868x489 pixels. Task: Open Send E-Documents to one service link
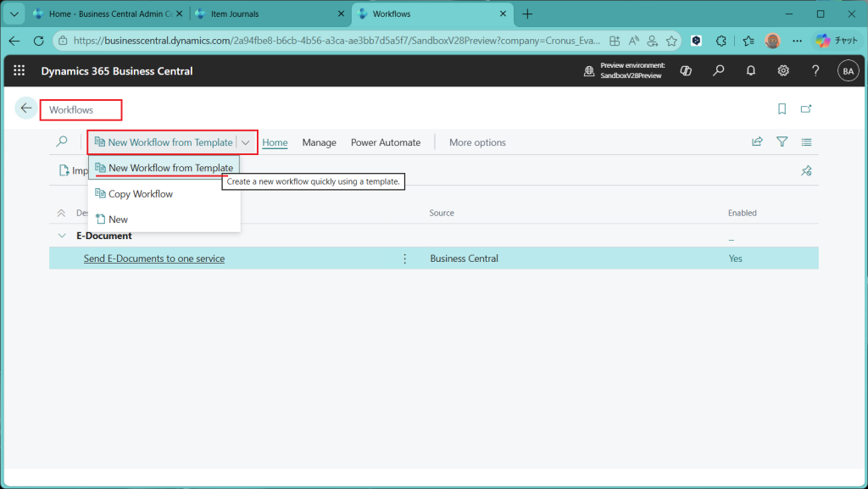coord(154,258)
